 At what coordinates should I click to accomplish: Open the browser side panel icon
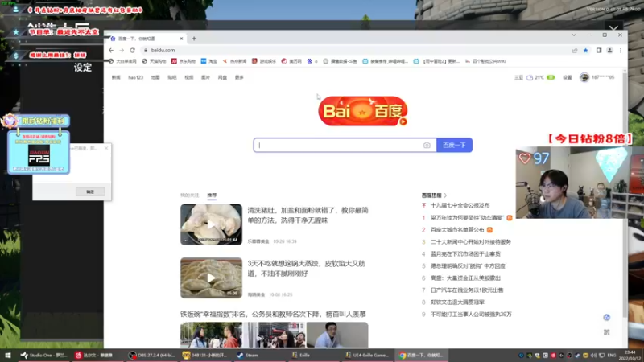point(599,50)
